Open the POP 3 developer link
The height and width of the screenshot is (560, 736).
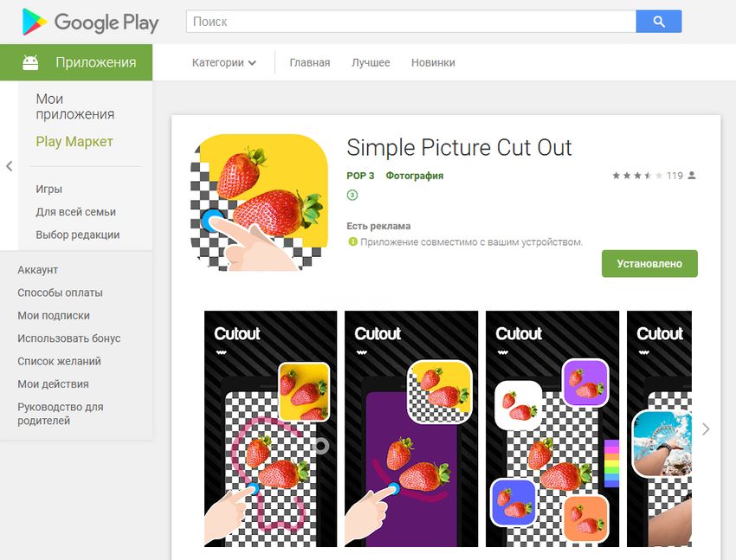360,176
